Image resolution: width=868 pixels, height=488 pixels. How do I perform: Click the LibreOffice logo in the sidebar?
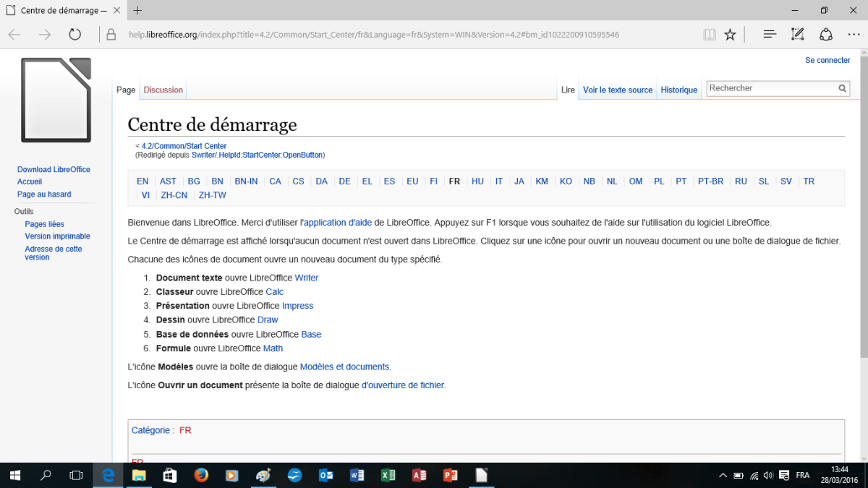(56, 100)
